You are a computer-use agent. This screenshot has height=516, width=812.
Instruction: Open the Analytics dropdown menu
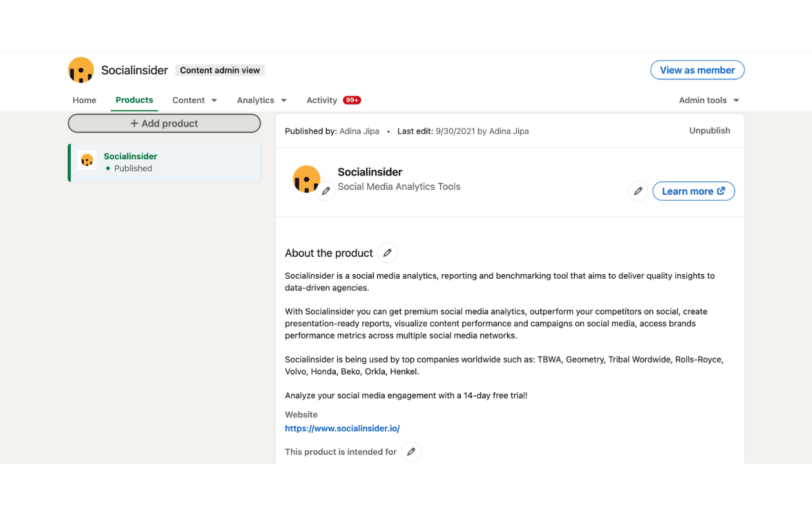(262, 100)
